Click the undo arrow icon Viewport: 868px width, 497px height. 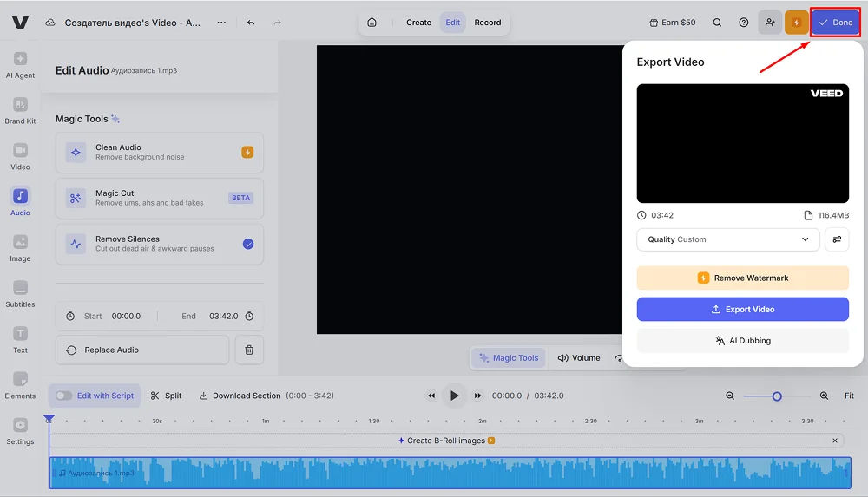[251, 23]
